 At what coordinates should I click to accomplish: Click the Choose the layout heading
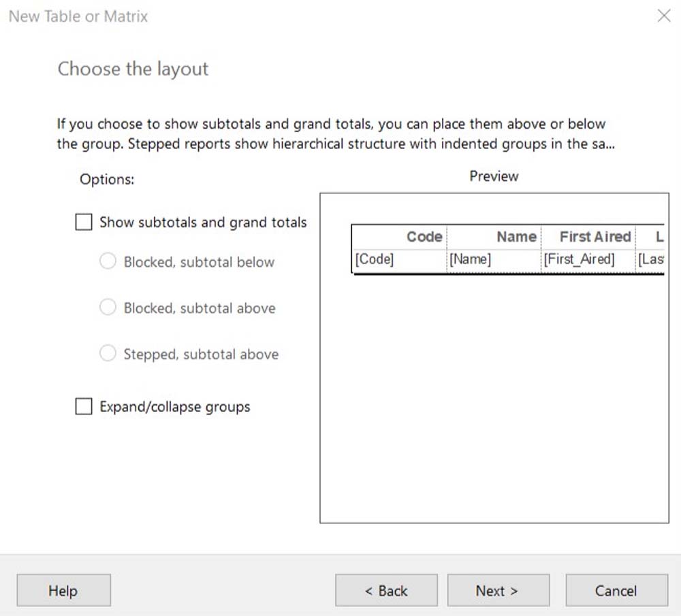(x=133, y=69)
